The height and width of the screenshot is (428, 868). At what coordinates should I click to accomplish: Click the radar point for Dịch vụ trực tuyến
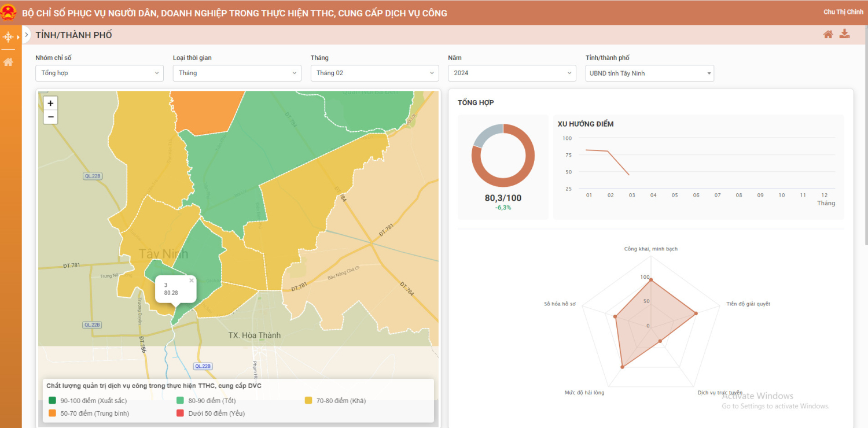coord(660,341)
